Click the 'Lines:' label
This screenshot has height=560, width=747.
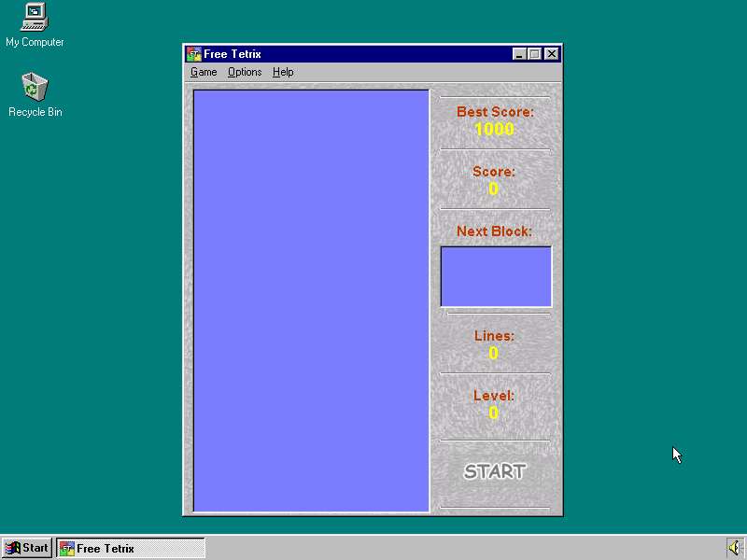point(494,336)
